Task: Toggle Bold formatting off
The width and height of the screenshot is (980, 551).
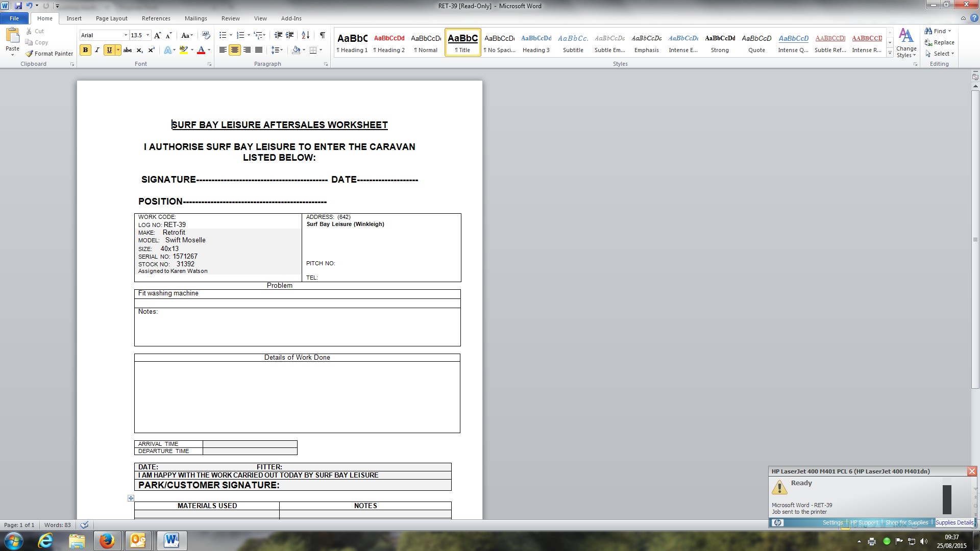Action: pyautogui.click(x=85, y=50)
